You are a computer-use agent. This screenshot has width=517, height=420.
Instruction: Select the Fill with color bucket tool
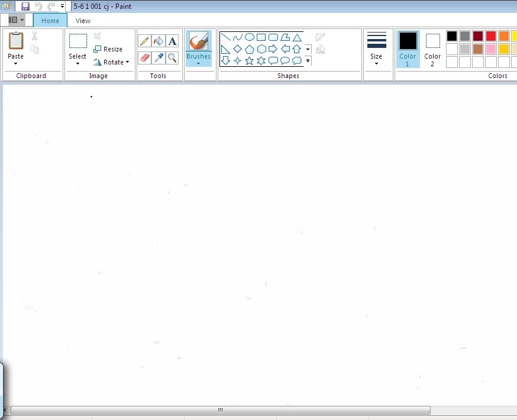pyautogui.click(x=159, y=41)
